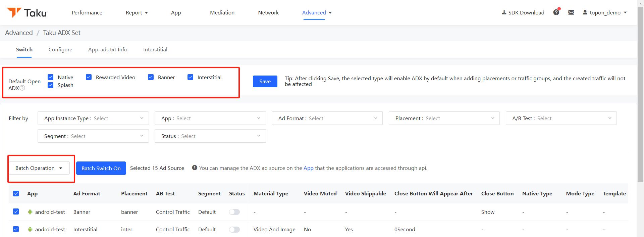
Task: Switch to the Configure tab
Action: click(x=60, y=49)
